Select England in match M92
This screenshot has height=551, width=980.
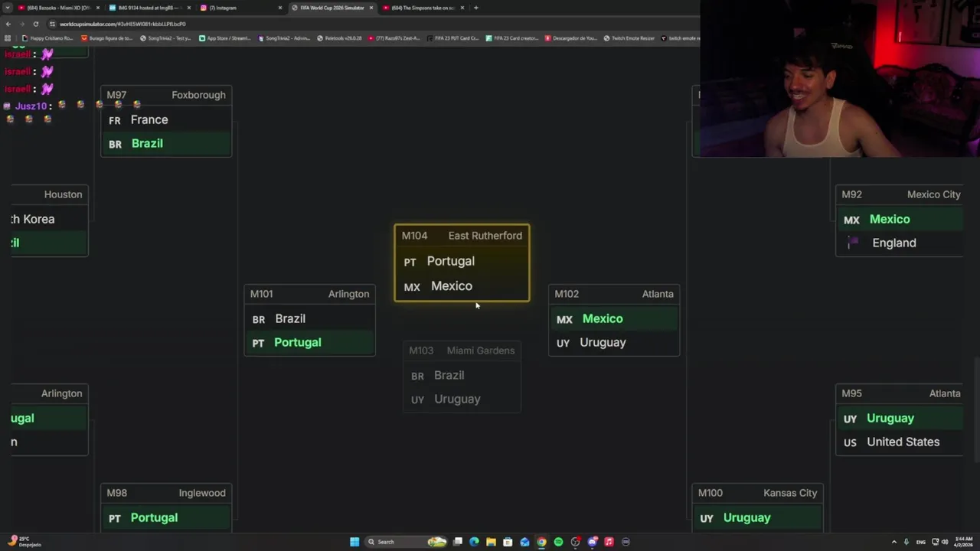coord(900,243)
